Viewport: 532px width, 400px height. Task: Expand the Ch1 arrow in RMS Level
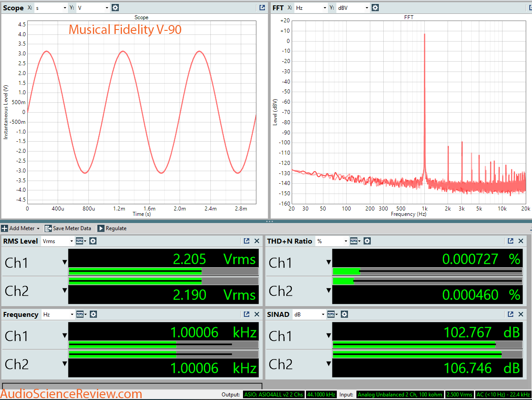coord(64,262)
